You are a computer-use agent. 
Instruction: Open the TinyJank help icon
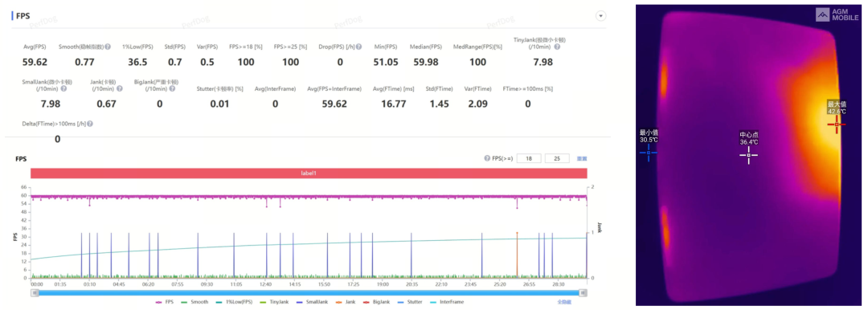(x=557, y=47)
